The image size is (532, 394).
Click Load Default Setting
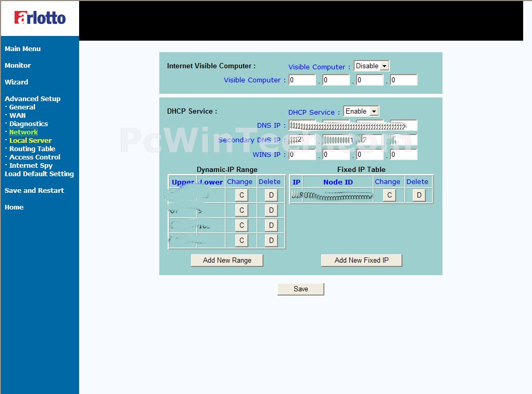pyautogui.click(x=40, y=174)
